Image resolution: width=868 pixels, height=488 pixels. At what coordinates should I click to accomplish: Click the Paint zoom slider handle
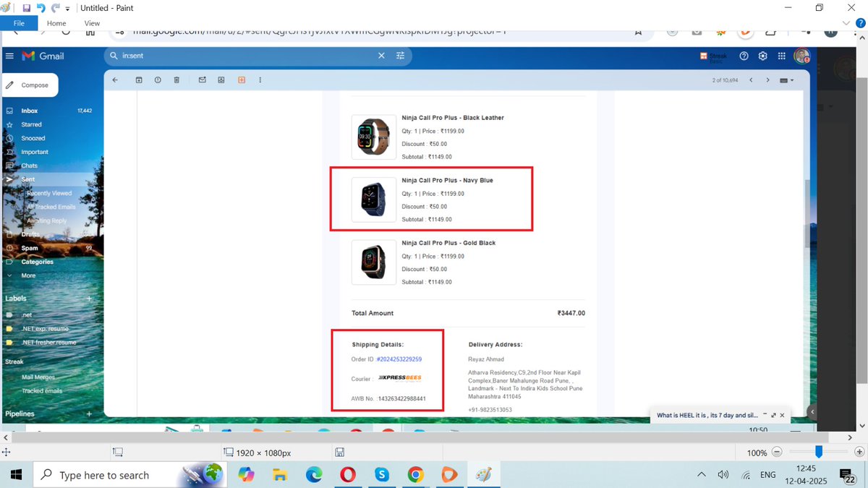pos(818,452)
